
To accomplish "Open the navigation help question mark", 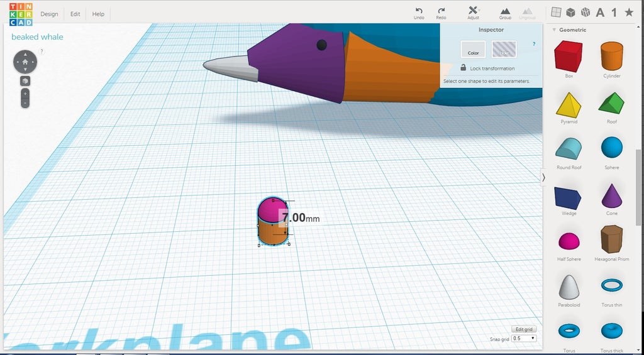I will click(42, 52).
